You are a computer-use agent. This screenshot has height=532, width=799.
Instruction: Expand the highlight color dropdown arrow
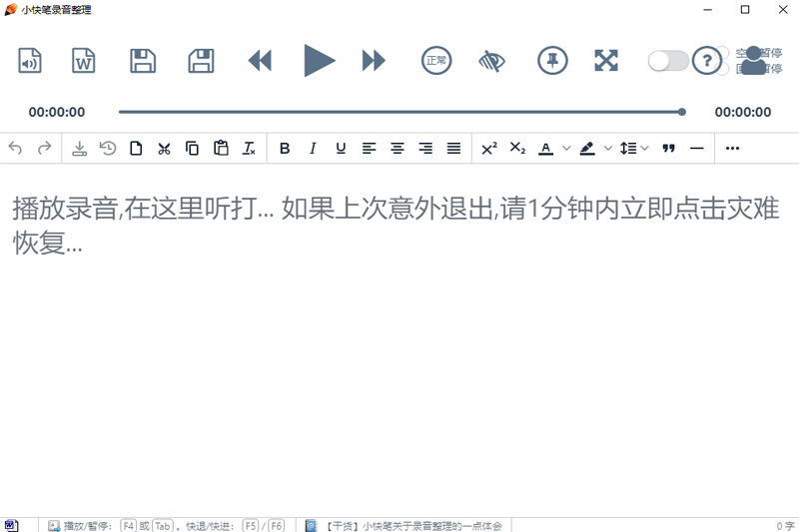[x=608, y=148]
